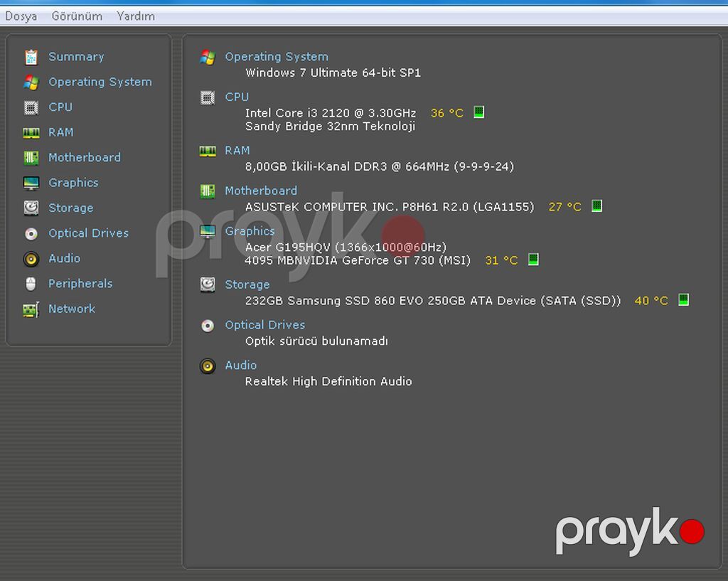Open the Dosya menu
728x581 pixels.
click(x=21, y=16)
